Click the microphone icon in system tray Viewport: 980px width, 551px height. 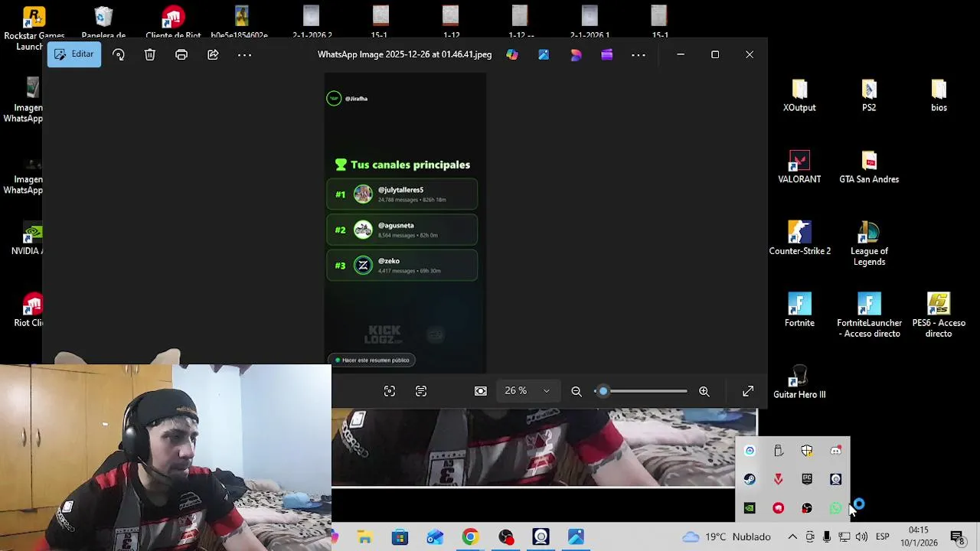point(827,537)
